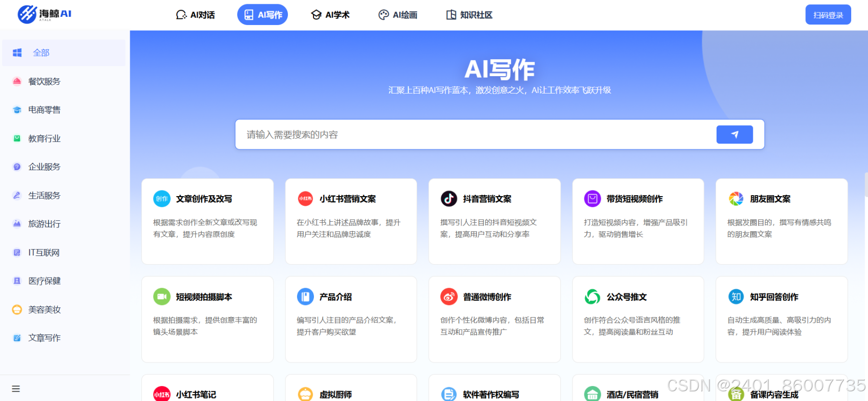Click the 朋友圈文案 colorful icon
The image size is (868, 401).
pyautogui.click(x=736, y=199)
